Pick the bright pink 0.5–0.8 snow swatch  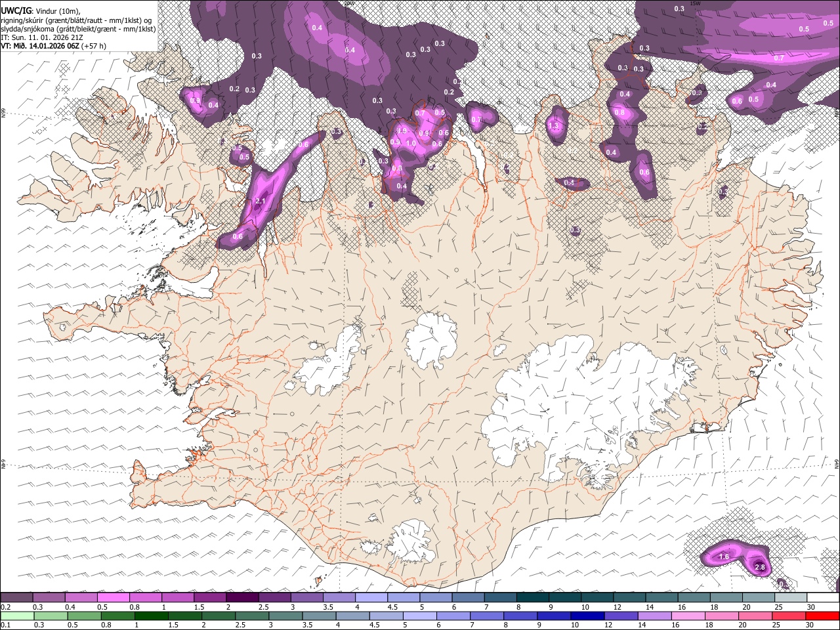114,598
